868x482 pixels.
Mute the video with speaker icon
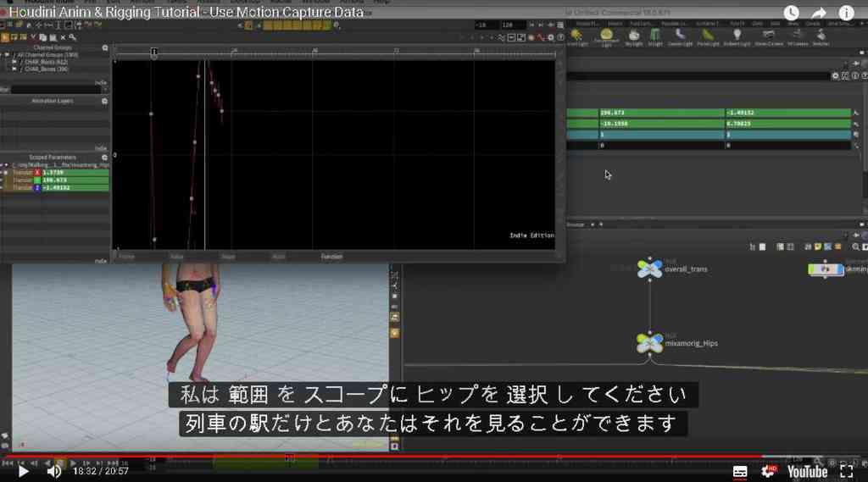[53, 471]
